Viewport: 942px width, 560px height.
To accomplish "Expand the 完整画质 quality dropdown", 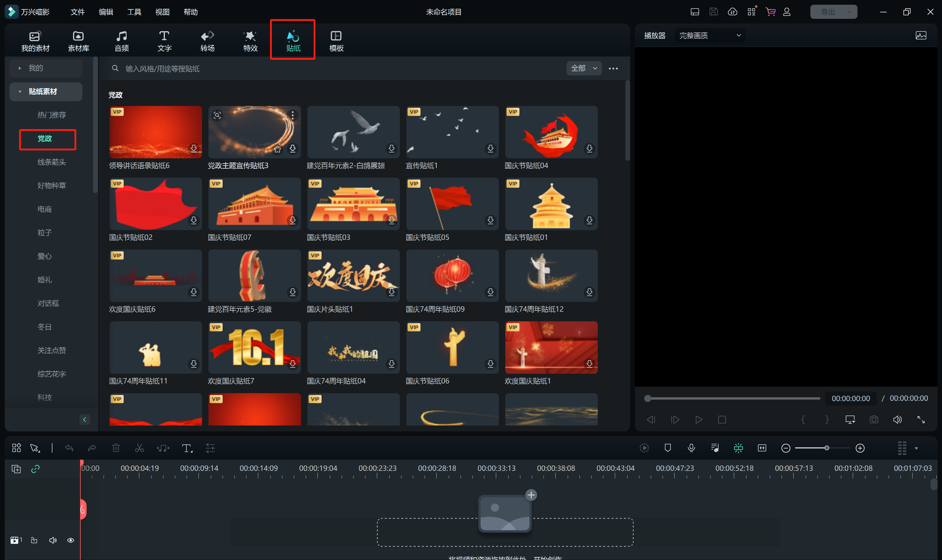I will click(x=709, y=36).
